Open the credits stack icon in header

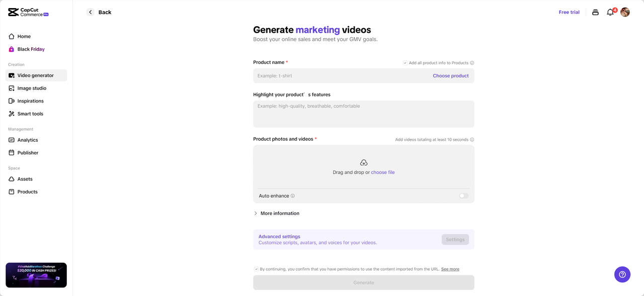(595, 12)
